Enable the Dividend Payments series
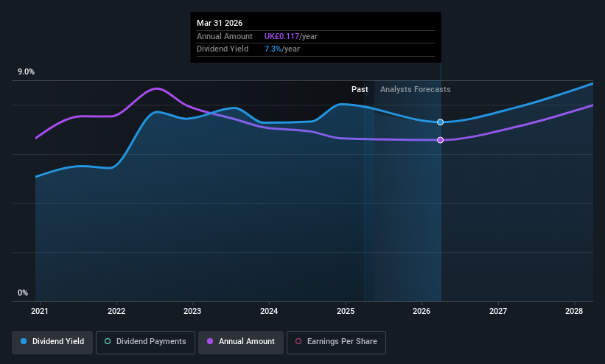This screenshot has width=605, height=364. point(145,342)
